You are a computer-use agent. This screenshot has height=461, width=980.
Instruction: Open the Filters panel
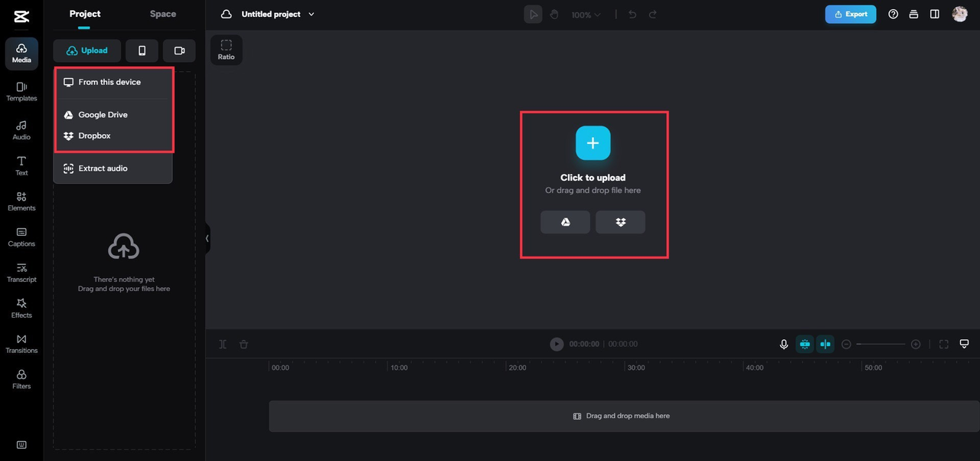click(x=21, y=380)
